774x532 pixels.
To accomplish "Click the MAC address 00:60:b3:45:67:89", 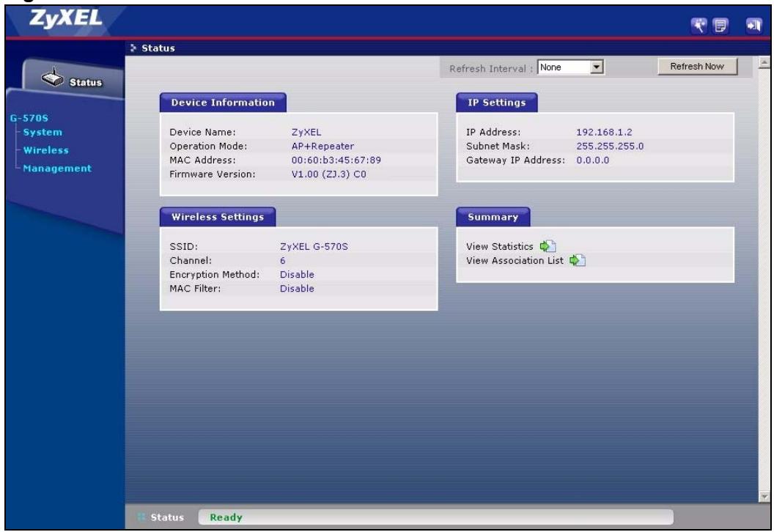I will [336, 160].
